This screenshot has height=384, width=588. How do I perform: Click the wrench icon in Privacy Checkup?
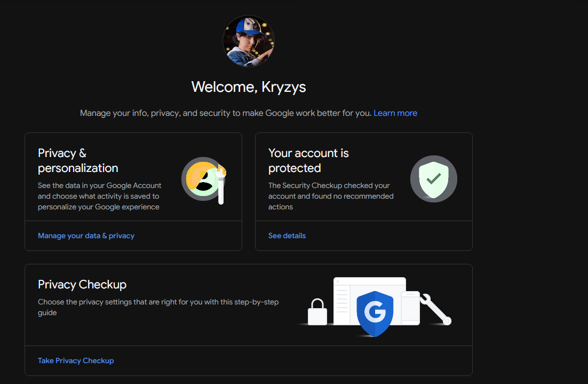point(435,309)
